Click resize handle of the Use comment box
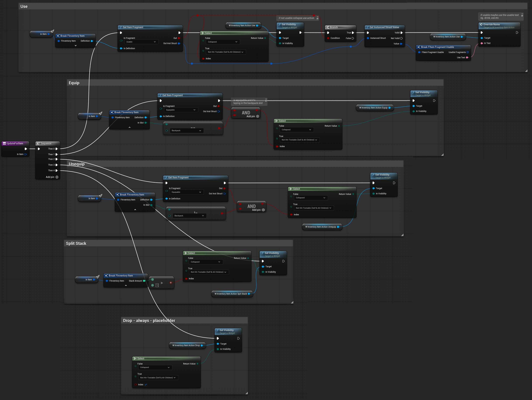 point(526,71)
